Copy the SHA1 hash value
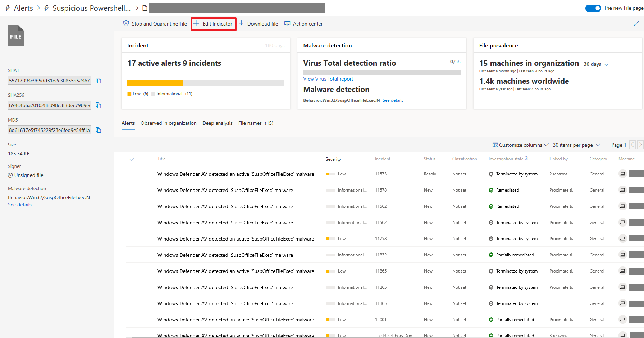 99,81
